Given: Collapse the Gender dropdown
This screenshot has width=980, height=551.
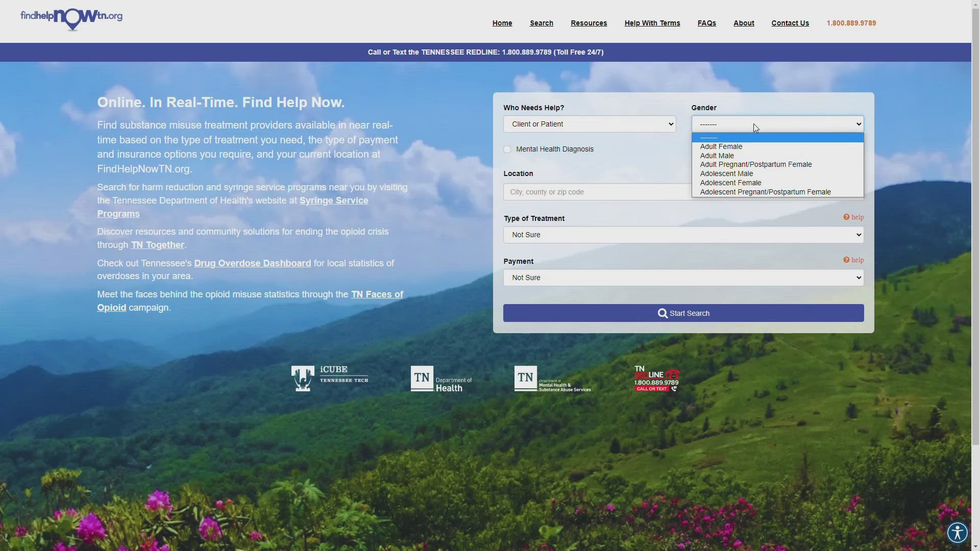Looking at the screenshot, I should [x=777, y=124].
